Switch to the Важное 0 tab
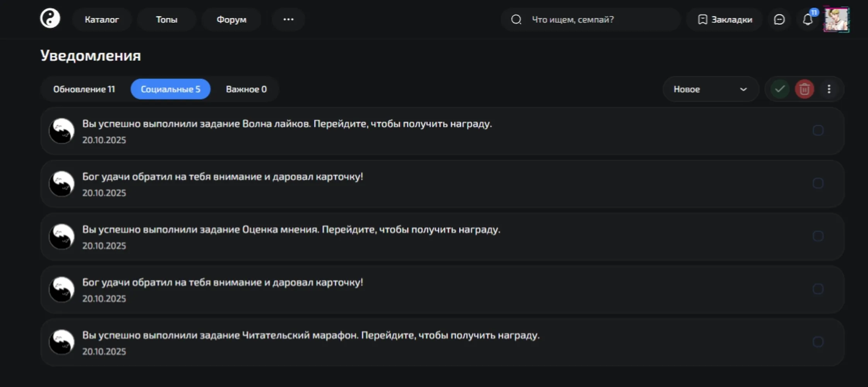This screenshot has height=387, width=868. [x=247, y=89]
